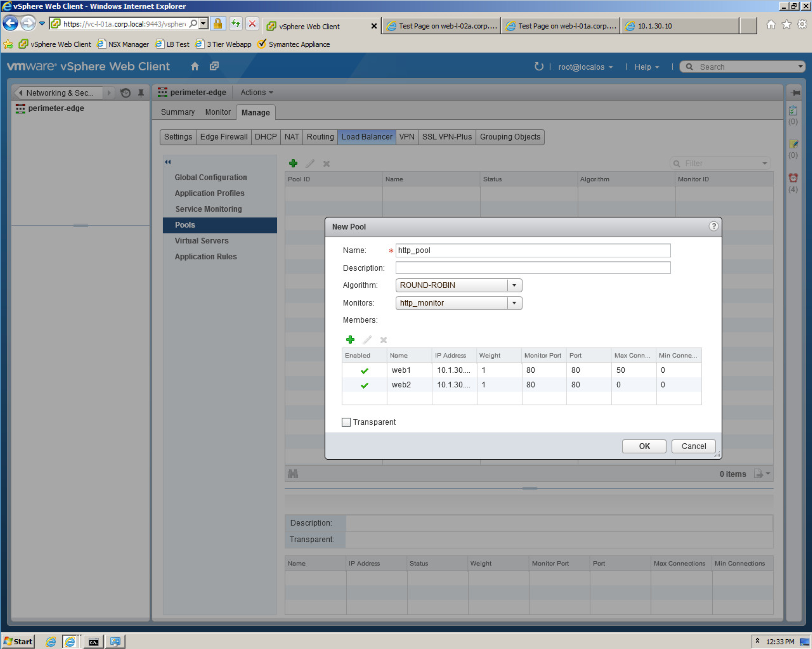Image resolution: width=812 pixels, height=649 pixels.
Task: Click the vSphere home icon
Action: pyautogui.click(x=194, y=66)
